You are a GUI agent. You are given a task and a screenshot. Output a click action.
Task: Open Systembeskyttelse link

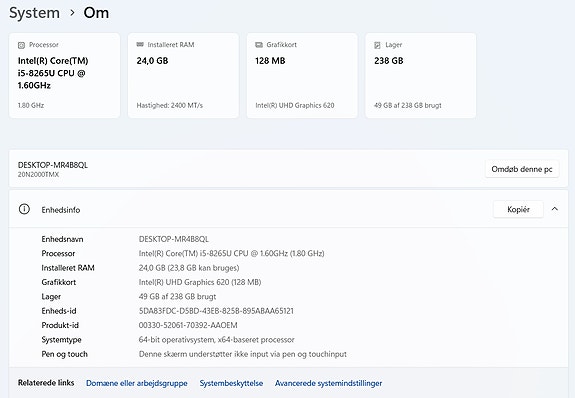[231, 383]
